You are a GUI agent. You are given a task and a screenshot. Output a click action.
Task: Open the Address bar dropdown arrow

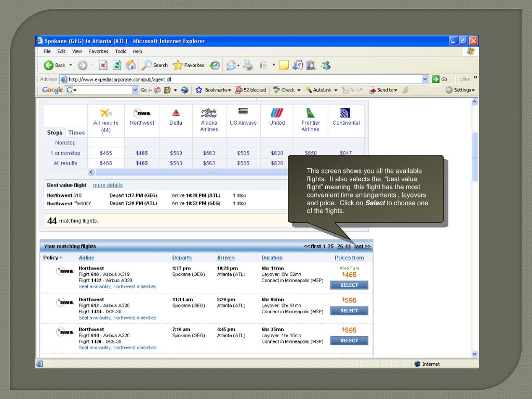pos(425,79)
